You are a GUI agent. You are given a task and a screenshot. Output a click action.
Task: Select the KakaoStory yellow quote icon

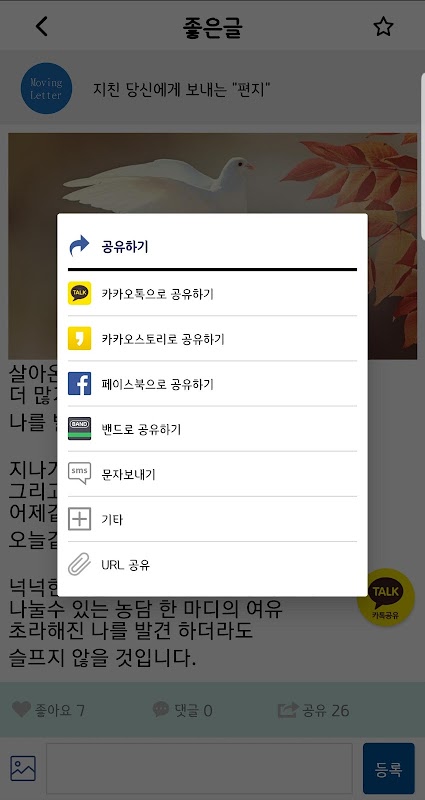(80, 338)
